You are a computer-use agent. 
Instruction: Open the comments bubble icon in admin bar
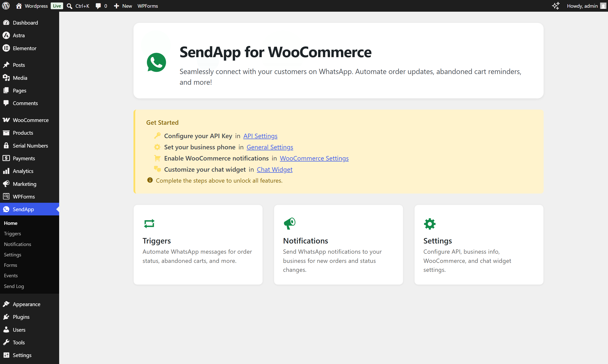(98, 6)
